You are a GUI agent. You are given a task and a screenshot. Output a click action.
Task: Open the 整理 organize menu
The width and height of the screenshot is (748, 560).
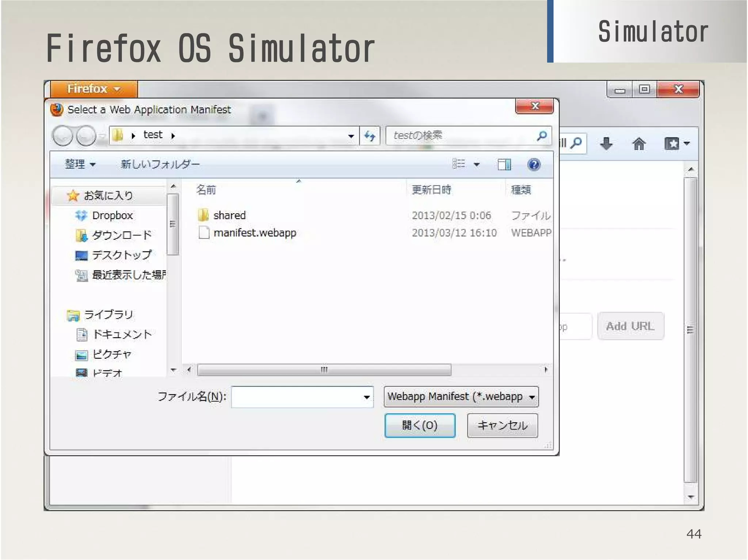[80, 164]
